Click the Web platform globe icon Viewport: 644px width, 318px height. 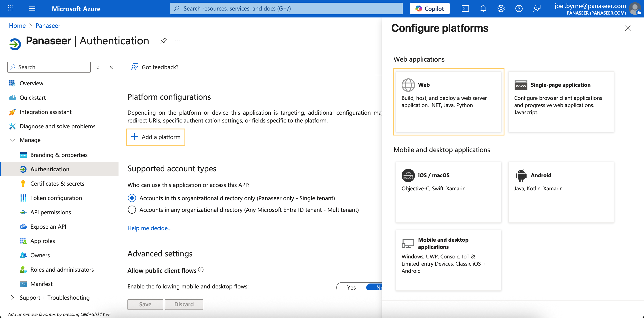pos(408,85)
